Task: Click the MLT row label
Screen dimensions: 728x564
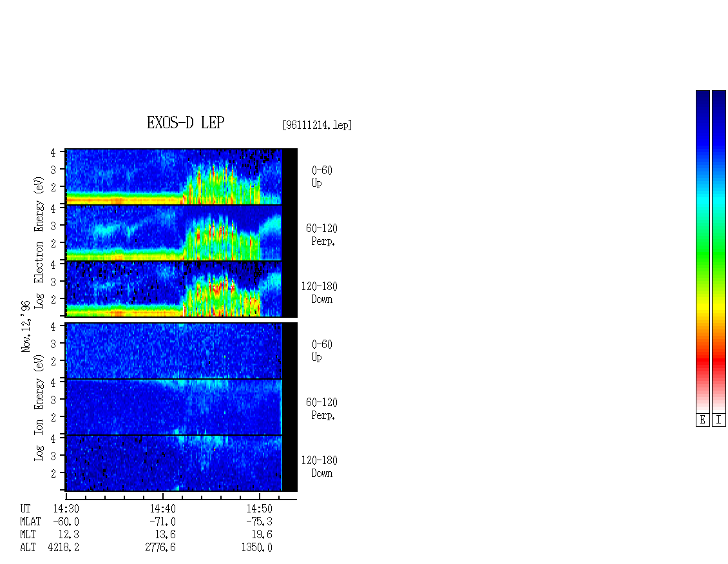Action: click(x=28, y=535)
